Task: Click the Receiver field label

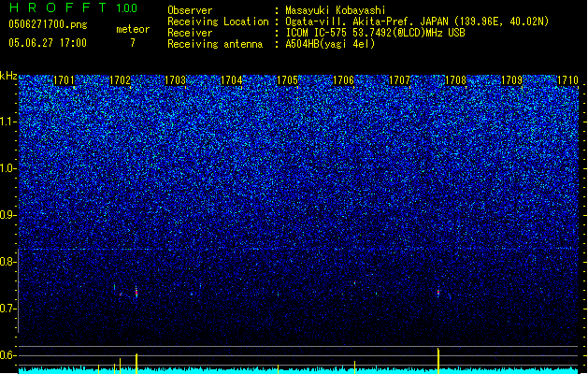Action: point(190,33)
